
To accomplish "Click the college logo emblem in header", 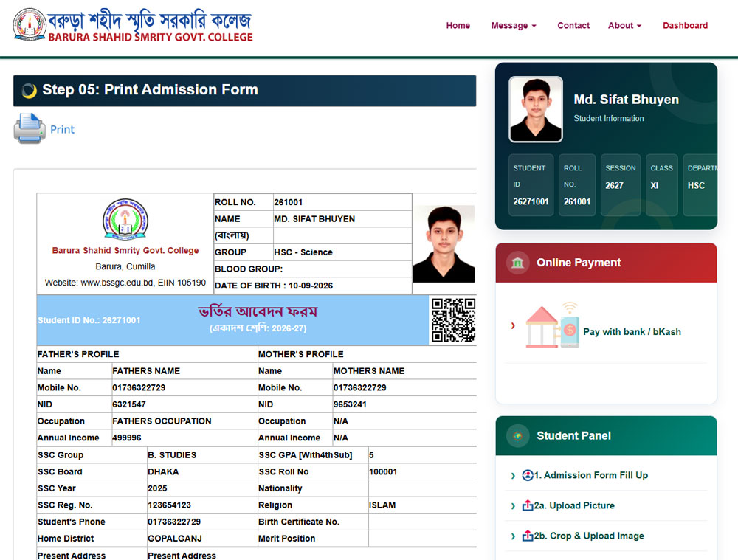I will (x=30, y=24).
